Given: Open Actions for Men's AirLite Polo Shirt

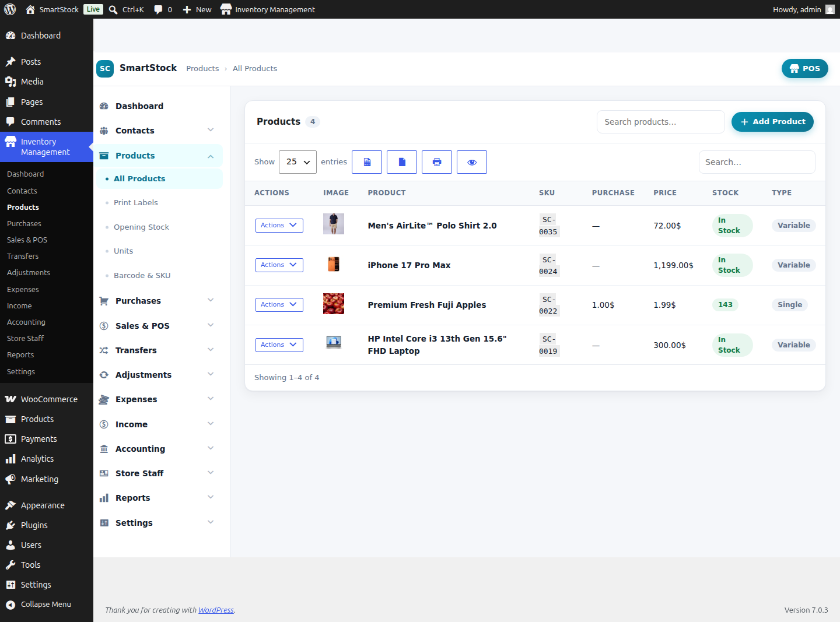Looking at the screenshot, I should [279, 226].
